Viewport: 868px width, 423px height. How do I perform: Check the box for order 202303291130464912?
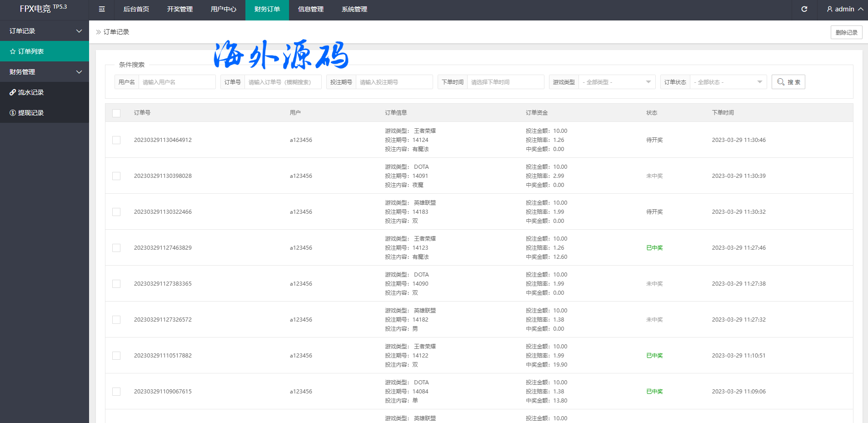click(x=116, y=140)
